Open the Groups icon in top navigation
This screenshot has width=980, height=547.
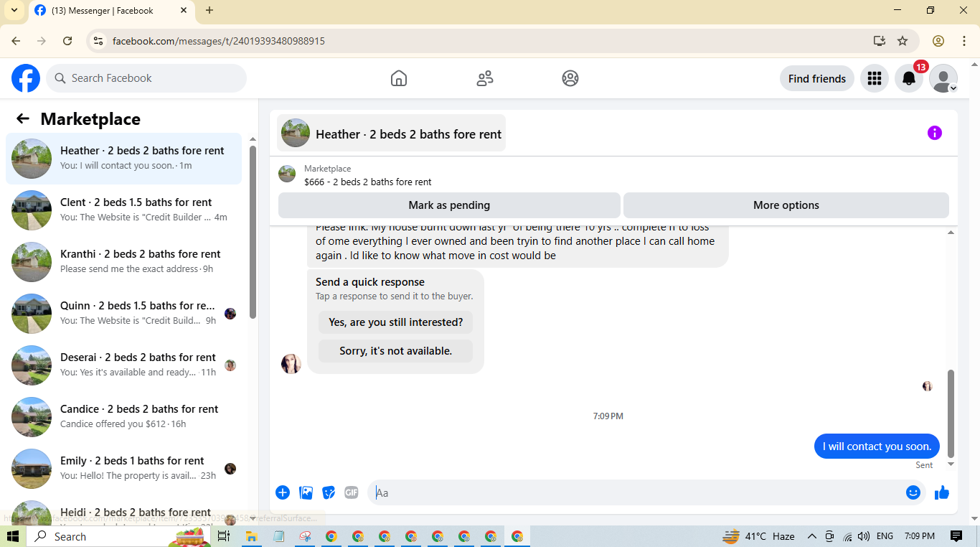pyautogui.click(x=570, y=78)
